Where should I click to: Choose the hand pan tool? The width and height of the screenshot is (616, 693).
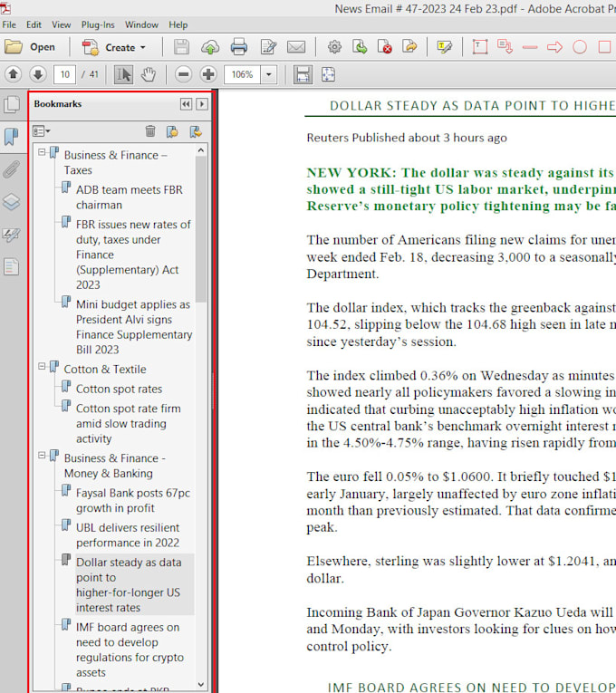[x=149, y=74]
